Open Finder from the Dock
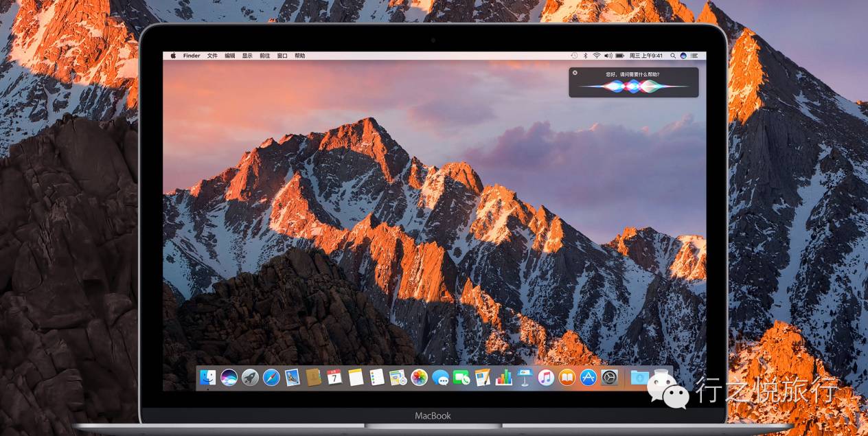This screenshot has width=868, height=436. coord(207,377)
